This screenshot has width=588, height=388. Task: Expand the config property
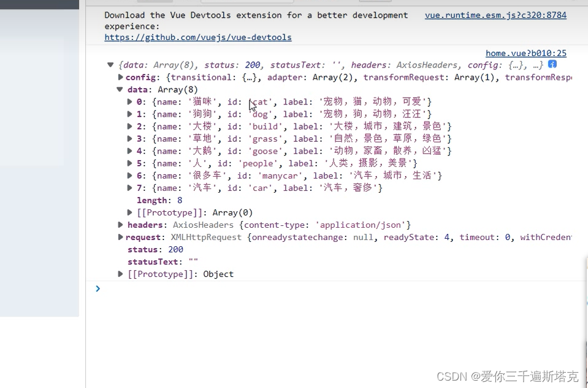120,77
